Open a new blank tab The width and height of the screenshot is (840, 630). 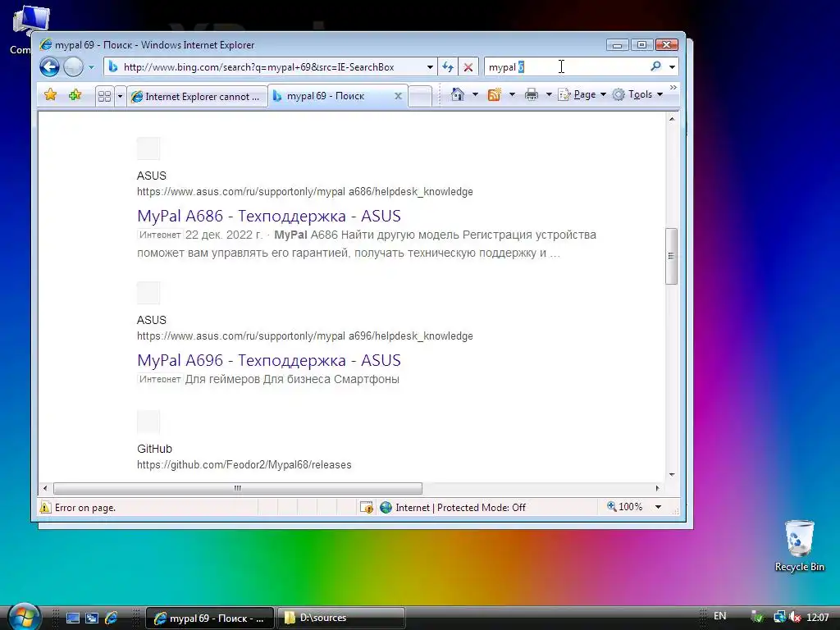tap(420, 97)
